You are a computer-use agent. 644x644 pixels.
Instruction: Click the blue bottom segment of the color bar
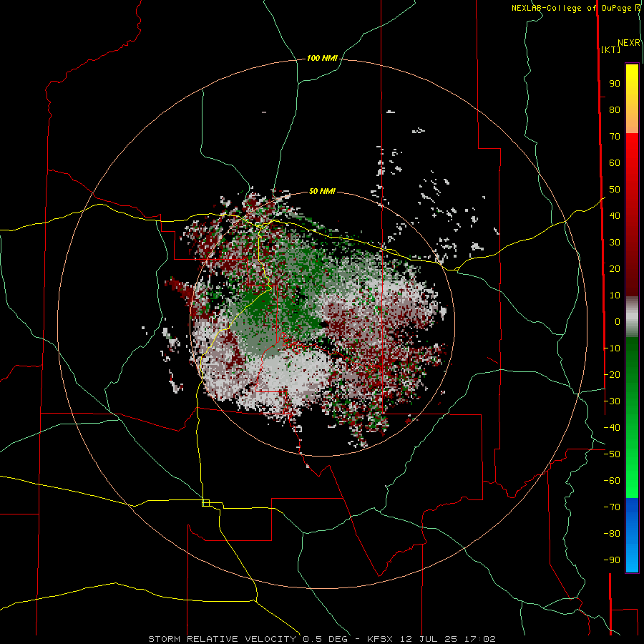[x=632, y=535]
